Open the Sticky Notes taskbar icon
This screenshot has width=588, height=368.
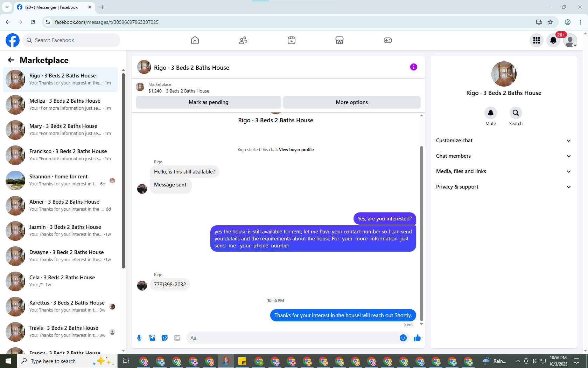(242, 361)
